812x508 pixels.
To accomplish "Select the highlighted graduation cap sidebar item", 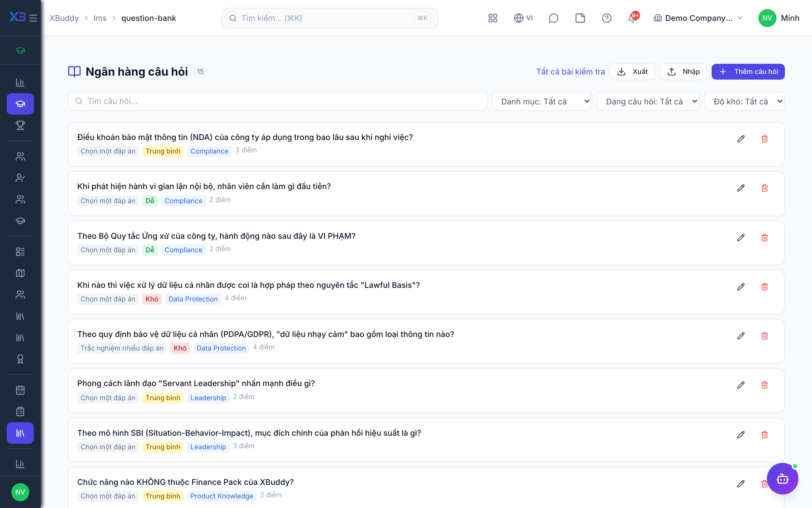I will click(x=20, y=104).
